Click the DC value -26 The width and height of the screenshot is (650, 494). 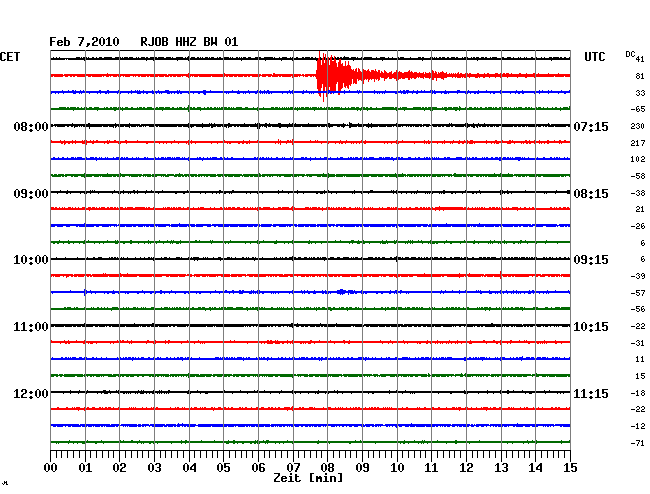pos(638,226)
